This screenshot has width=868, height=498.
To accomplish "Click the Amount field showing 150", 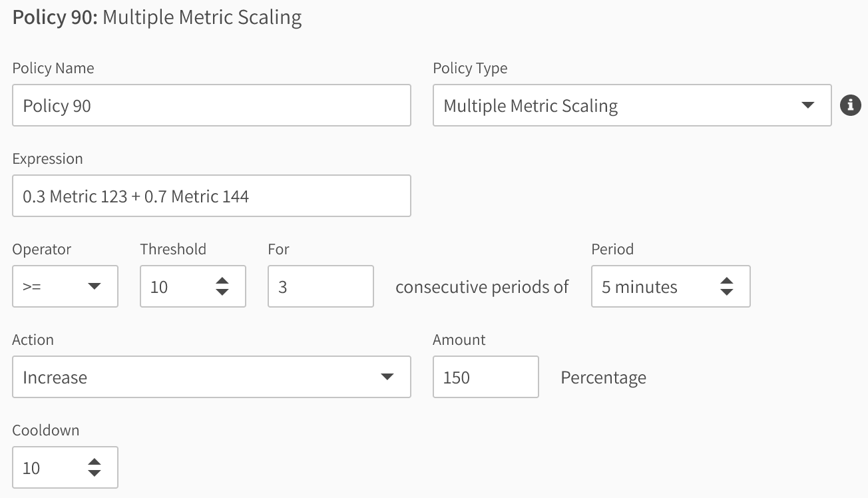I will (x=485, y=377).
